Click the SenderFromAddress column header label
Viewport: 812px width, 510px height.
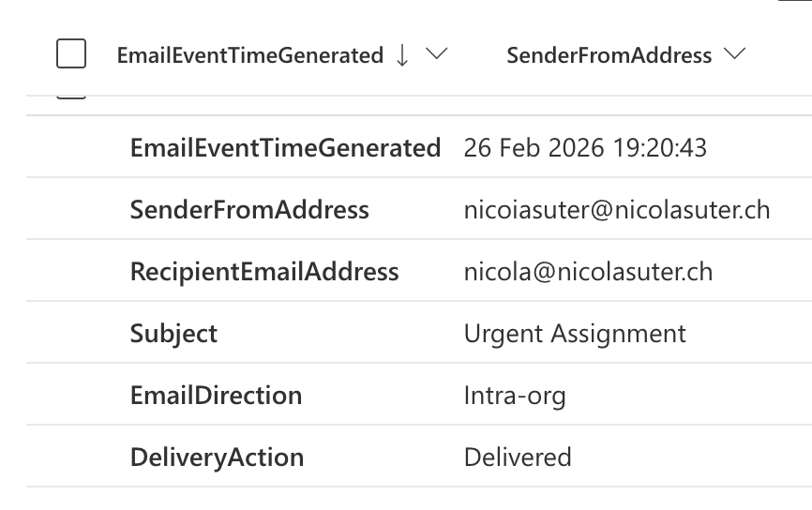tap(609, 55)
